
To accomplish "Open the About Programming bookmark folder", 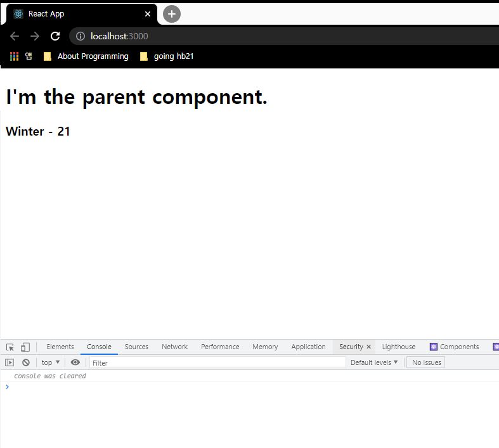I will coord(86,56).
